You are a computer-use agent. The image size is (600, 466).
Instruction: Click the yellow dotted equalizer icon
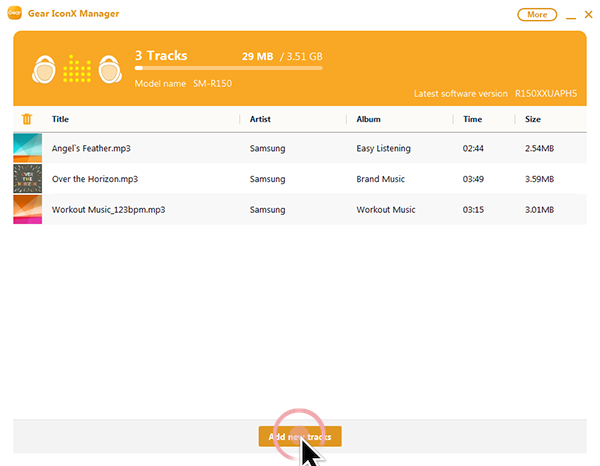point(77,68)
